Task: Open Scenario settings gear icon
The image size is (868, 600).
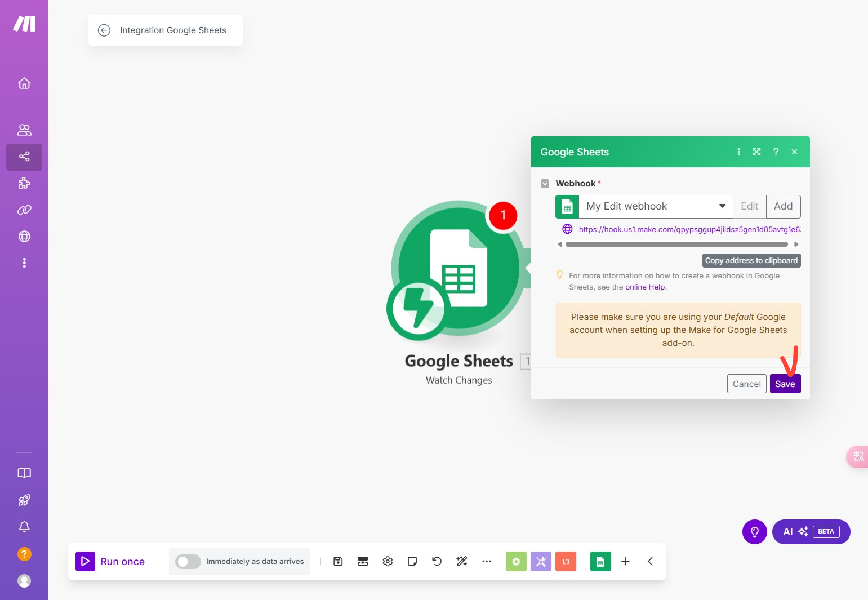Action: click(x=388, y=561)
